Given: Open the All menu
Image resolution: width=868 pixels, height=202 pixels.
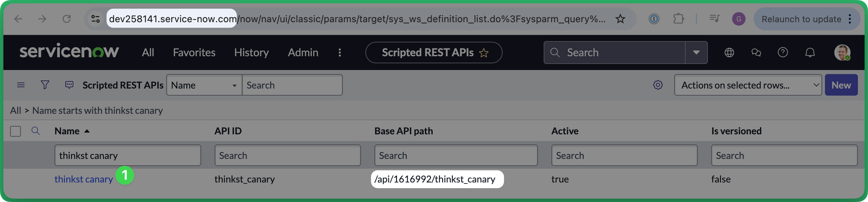Looking at the screenshot, I should pos(148,53).
